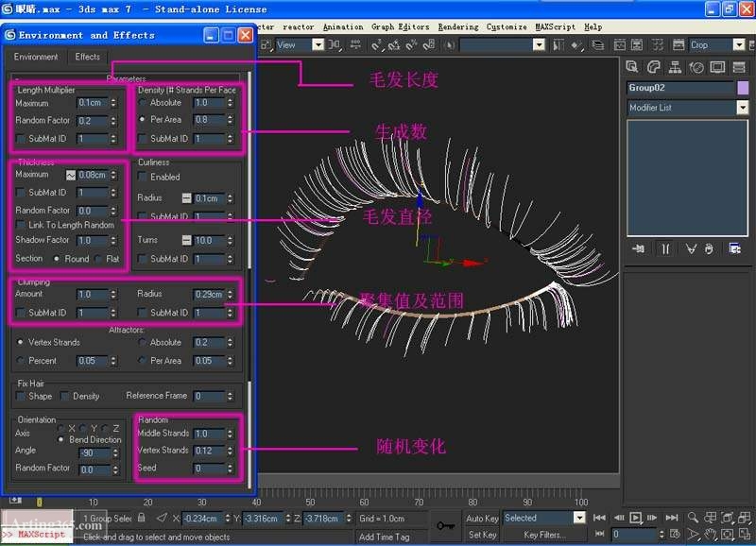The image size is (756, 546).
Task: Open the Animation menu
Action: (343, 27)
